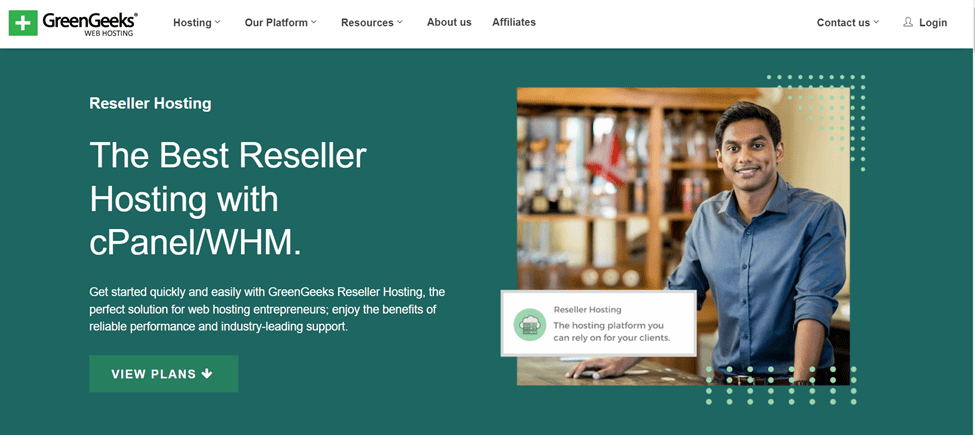The height and width of the screenshot is (435, 975).
Task: Click the Reseller Hosting section heading
Action: [150, 103]
